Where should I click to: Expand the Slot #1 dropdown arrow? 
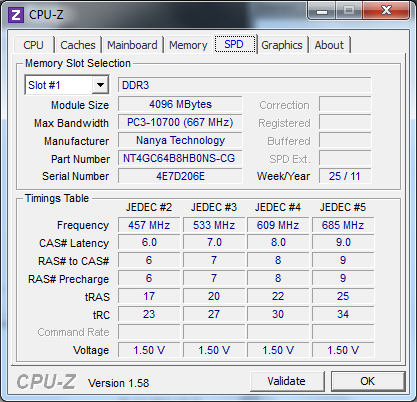tap(100, 85)
